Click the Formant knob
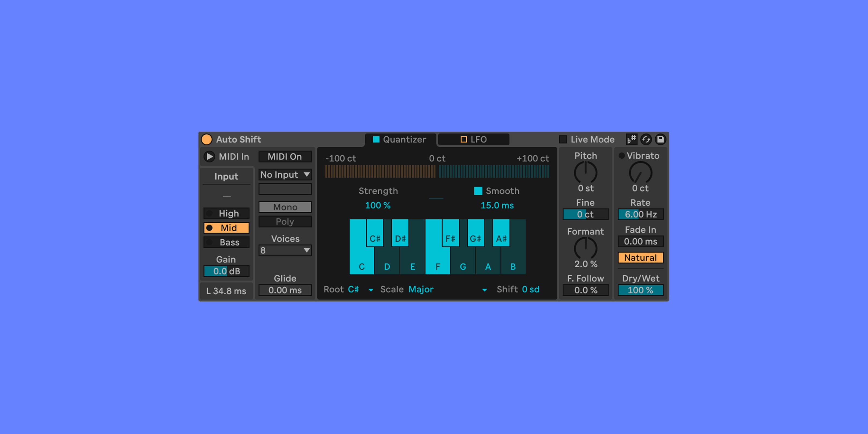 coord(586,248)
